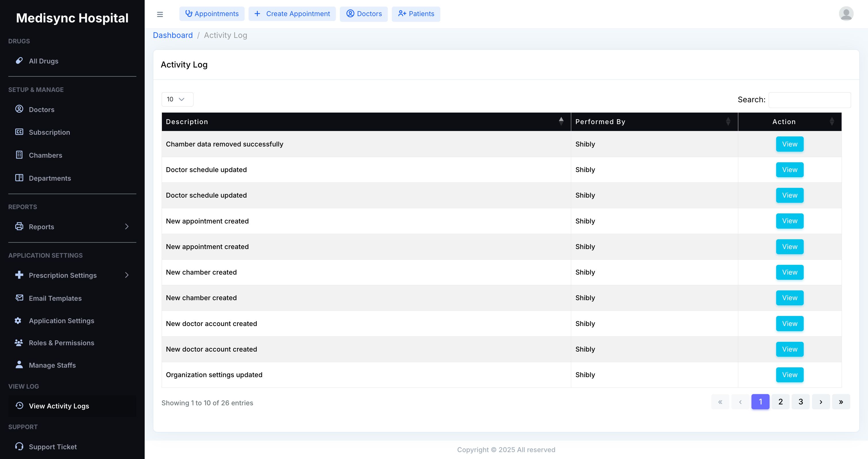The height and width of the screenshot is (459, 868).
Task: Click the building icon beside Chambers
Action: 19,155
